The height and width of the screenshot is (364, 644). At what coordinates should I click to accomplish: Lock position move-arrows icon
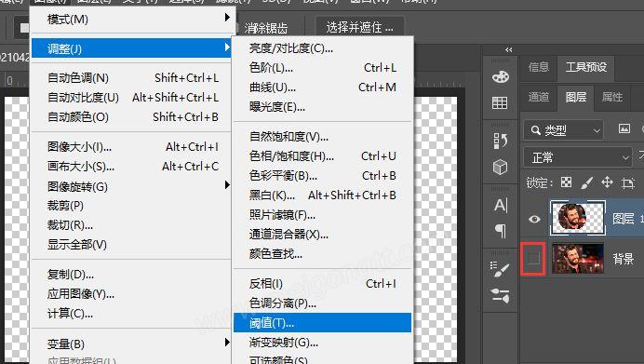(x=608, y=182)
